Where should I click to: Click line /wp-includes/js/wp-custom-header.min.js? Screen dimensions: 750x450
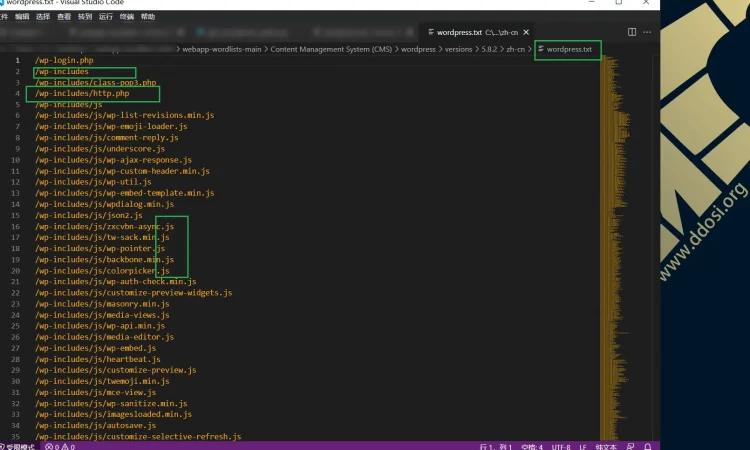click(x=122, y=171)
